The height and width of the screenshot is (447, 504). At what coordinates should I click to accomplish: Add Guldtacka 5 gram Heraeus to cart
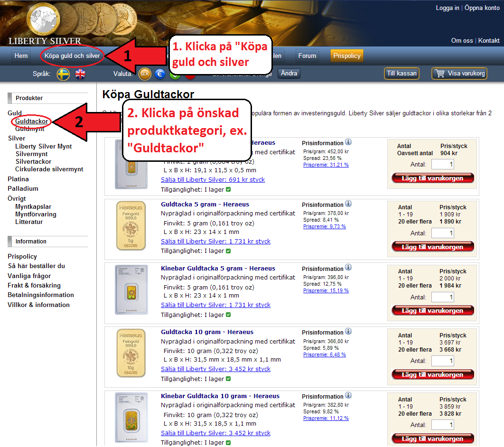[x=433, y=247]
